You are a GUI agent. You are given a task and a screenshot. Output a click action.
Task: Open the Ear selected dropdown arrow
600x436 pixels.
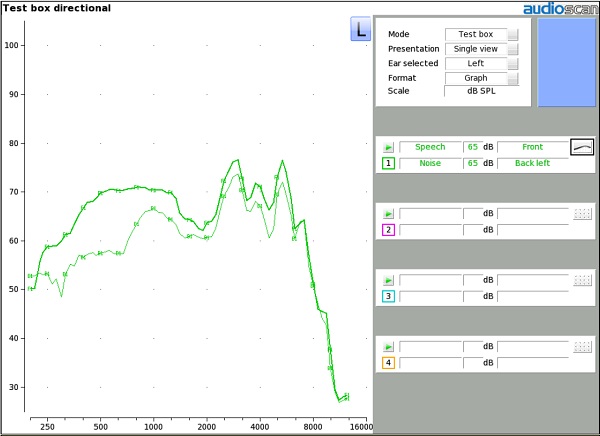pos(513,64)
